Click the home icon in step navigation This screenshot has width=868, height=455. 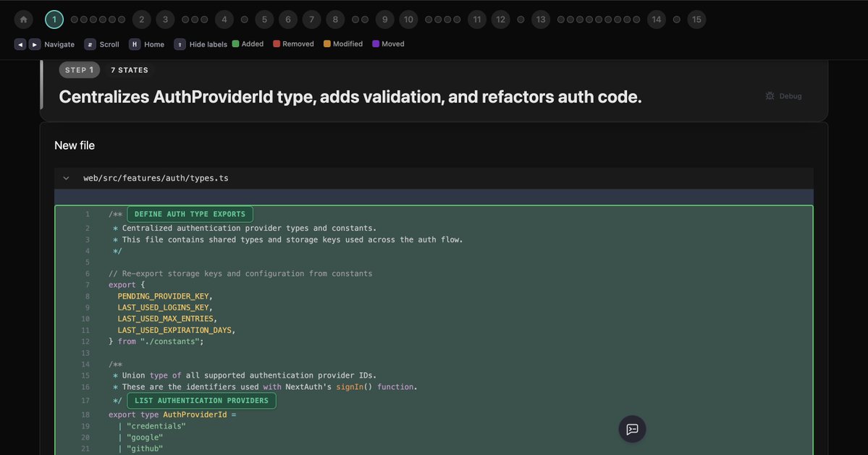23,20
